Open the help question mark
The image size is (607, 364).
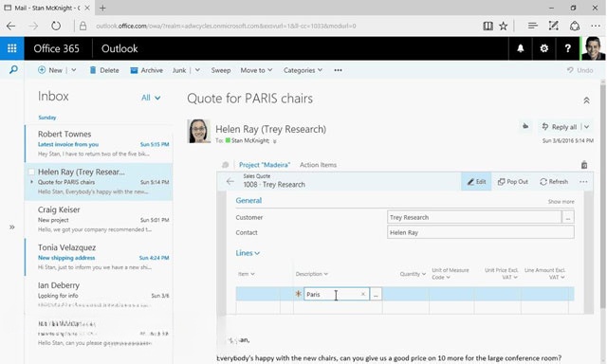click(567, 48)
